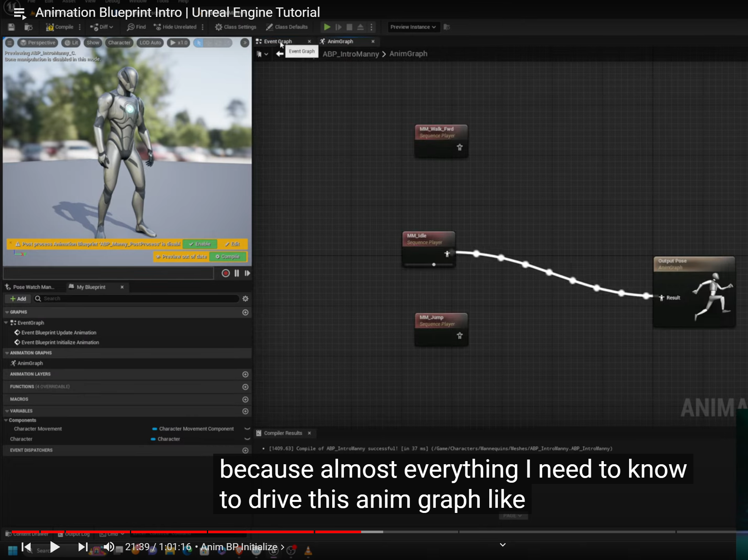
Task: Toggle Hide Unrelated nodes
Action: (x=175, y=27)
